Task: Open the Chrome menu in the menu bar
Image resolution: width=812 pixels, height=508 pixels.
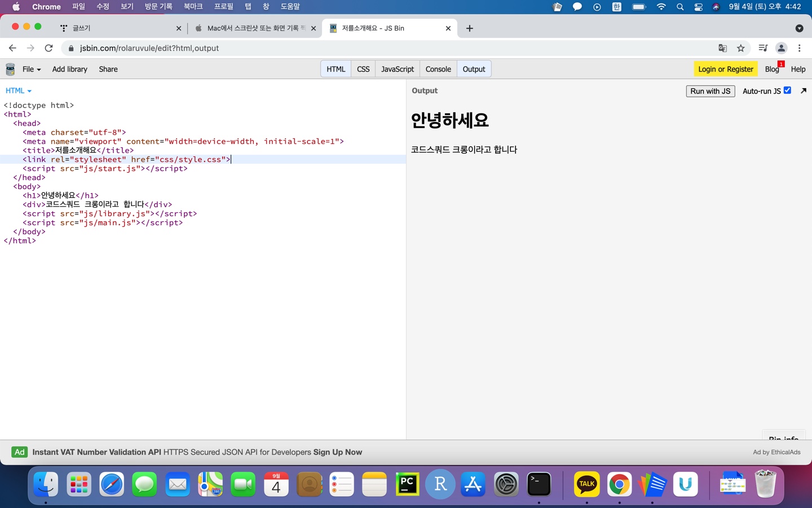Action: [46, 7]
